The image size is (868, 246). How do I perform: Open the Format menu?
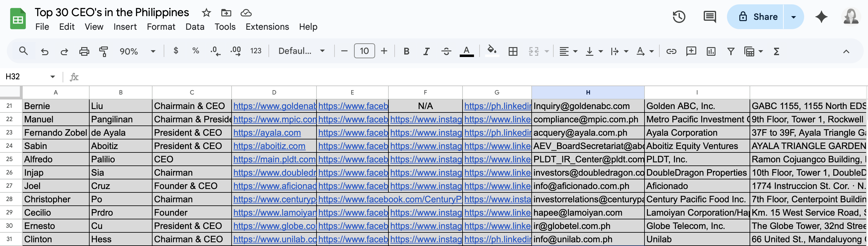pos(161,27)
